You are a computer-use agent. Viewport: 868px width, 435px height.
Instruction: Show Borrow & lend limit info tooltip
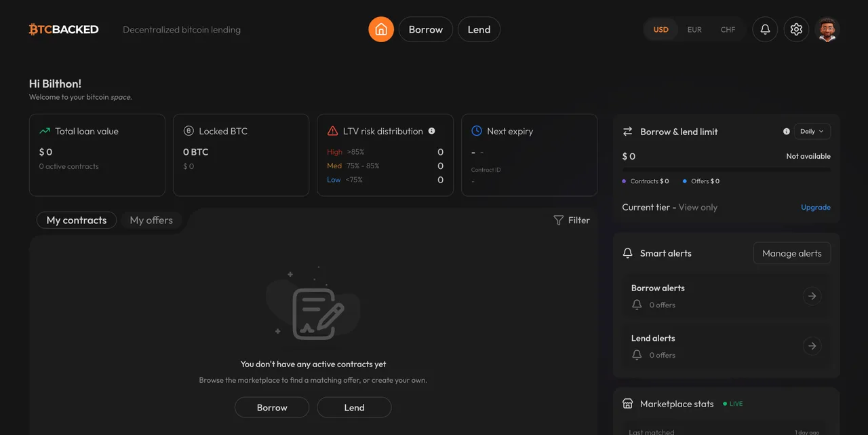pos(786,132)
